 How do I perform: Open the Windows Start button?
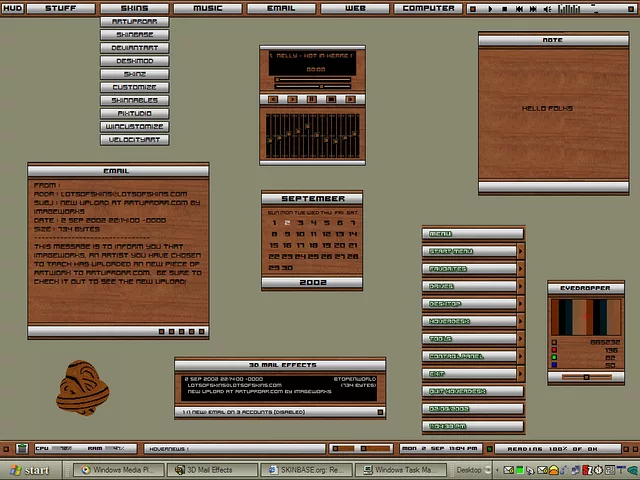point(30,470)
